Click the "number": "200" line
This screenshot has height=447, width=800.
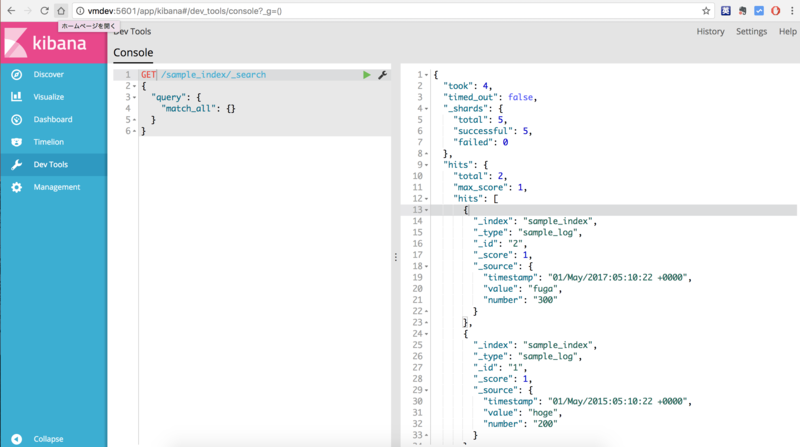520,424
